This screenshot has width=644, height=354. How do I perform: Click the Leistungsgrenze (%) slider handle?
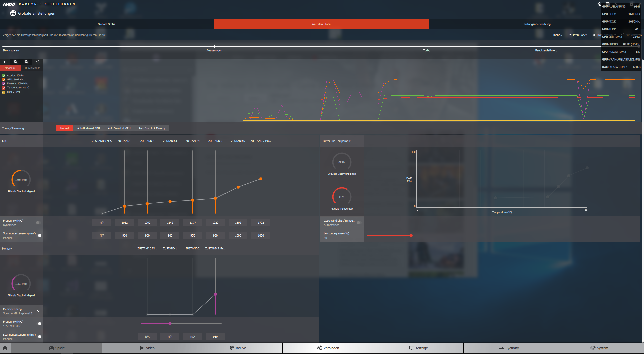pos(411,235)
